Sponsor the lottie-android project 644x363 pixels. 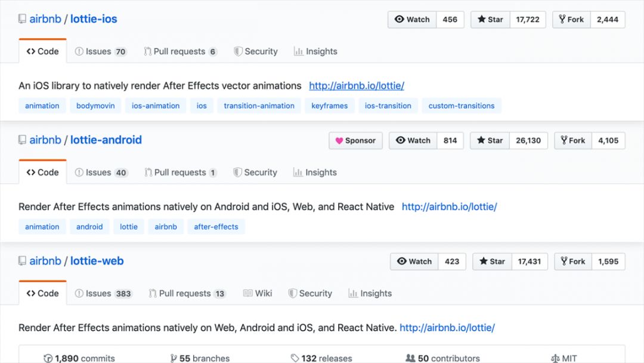pyautogui.click(x=355, y=140)
